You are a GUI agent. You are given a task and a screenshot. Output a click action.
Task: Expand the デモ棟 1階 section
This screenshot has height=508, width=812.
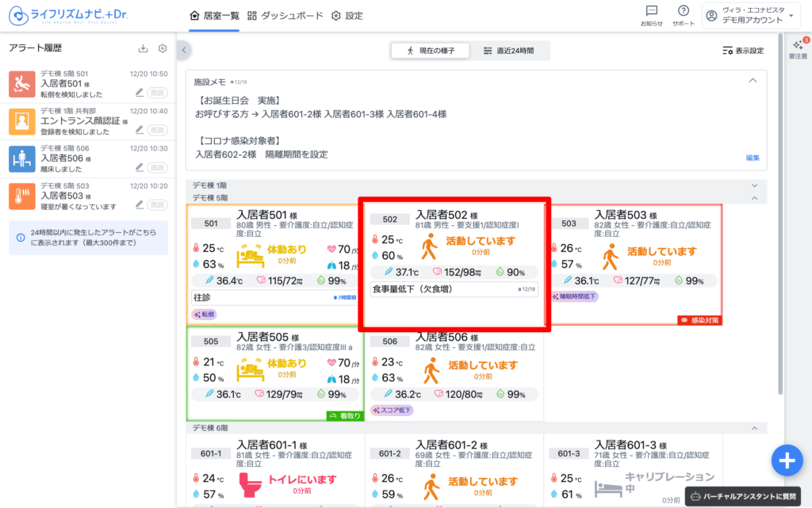pyautogui.click(x=753, y=185)
